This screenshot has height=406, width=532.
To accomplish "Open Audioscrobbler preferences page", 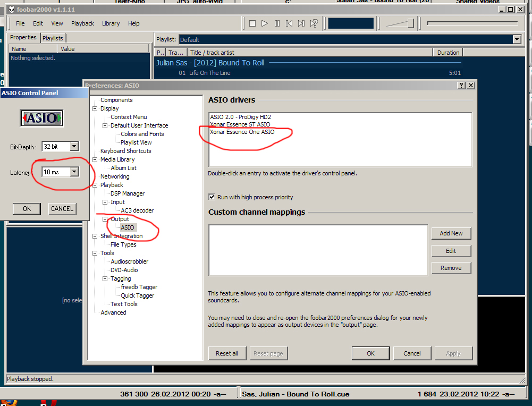I will (130, 261).
